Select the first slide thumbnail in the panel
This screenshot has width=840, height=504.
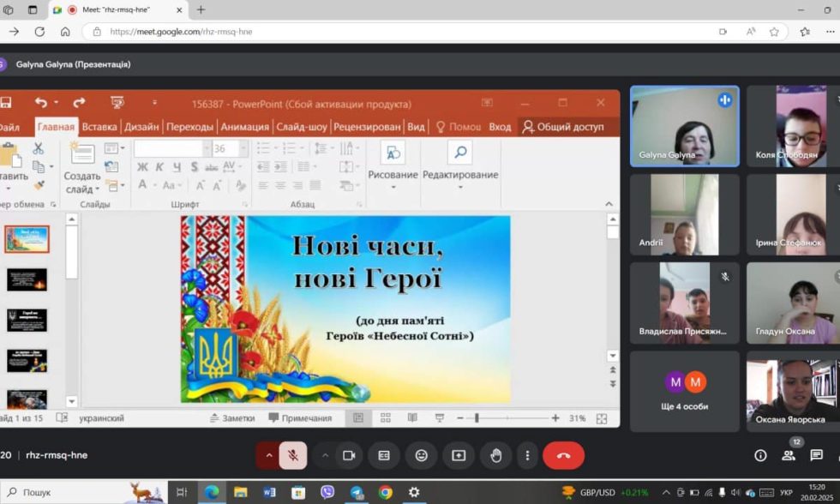(x=28, y=238)
